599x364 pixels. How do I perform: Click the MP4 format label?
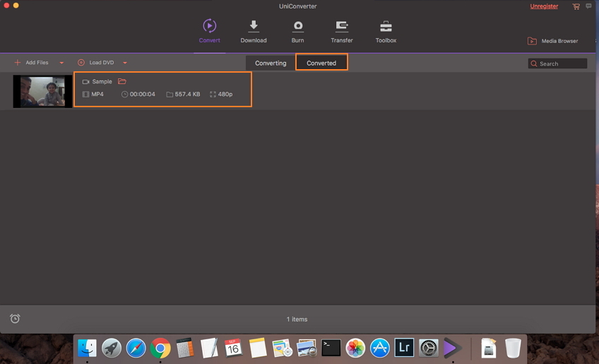[x=97, y=95]
